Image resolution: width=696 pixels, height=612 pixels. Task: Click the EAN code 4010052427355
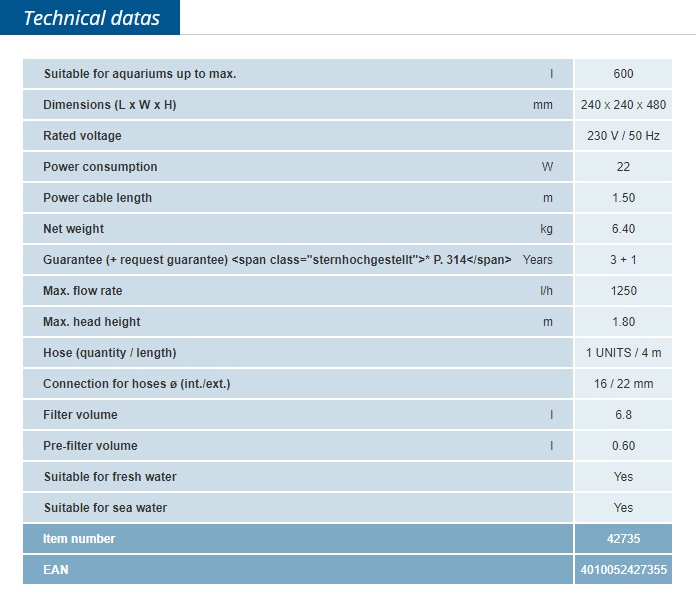point(623,570)
